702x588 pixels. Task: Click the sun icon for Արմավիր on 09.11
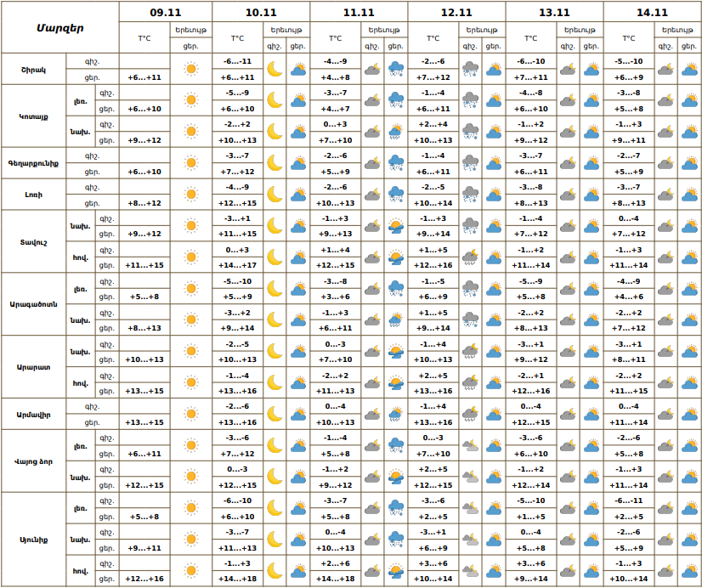click(x=190, y=414)
